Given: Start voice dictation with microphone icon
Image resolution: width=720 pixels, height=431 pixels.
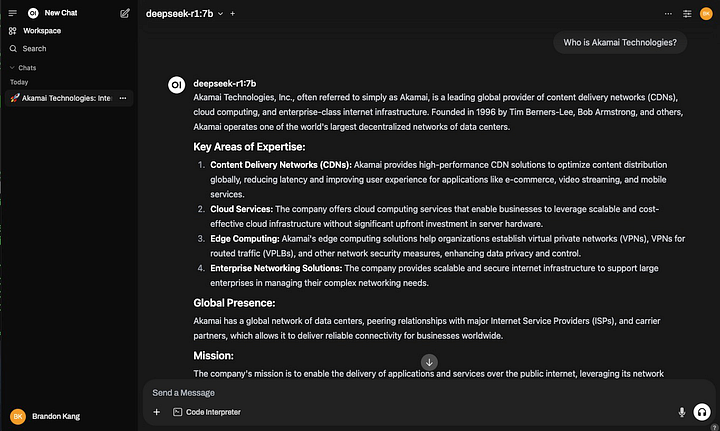Looking at the screenshot, I should (682, 412).
